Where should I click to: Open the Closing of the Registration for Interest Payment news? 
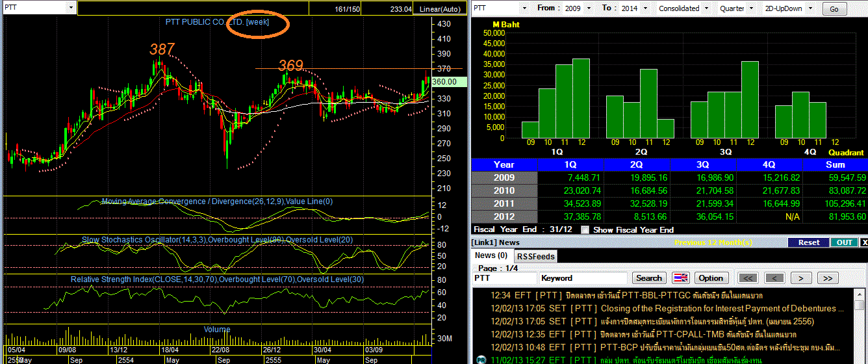click(664, 308)
